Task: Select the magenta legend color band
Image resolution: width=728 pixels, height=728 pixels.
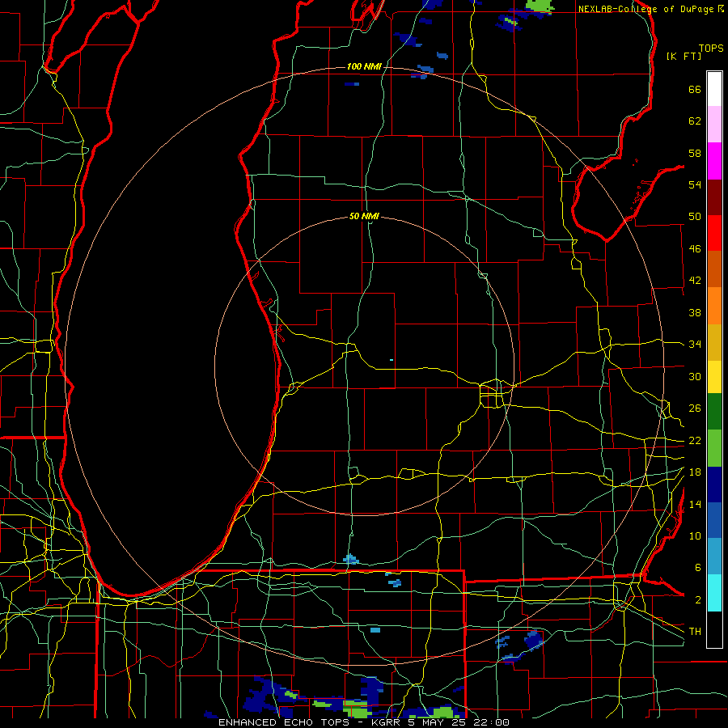Action: 714,161
